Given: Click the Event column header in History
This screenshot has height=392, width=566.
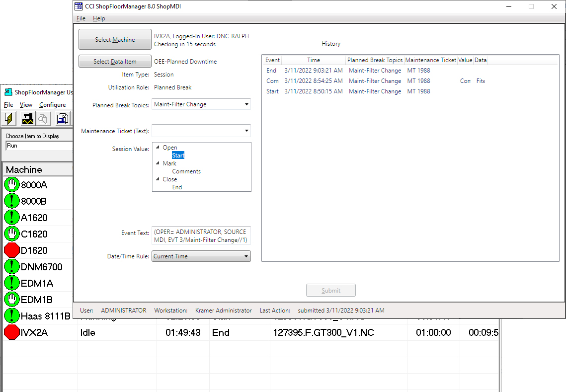Looking at the screenshot, I should coord(272,60).
